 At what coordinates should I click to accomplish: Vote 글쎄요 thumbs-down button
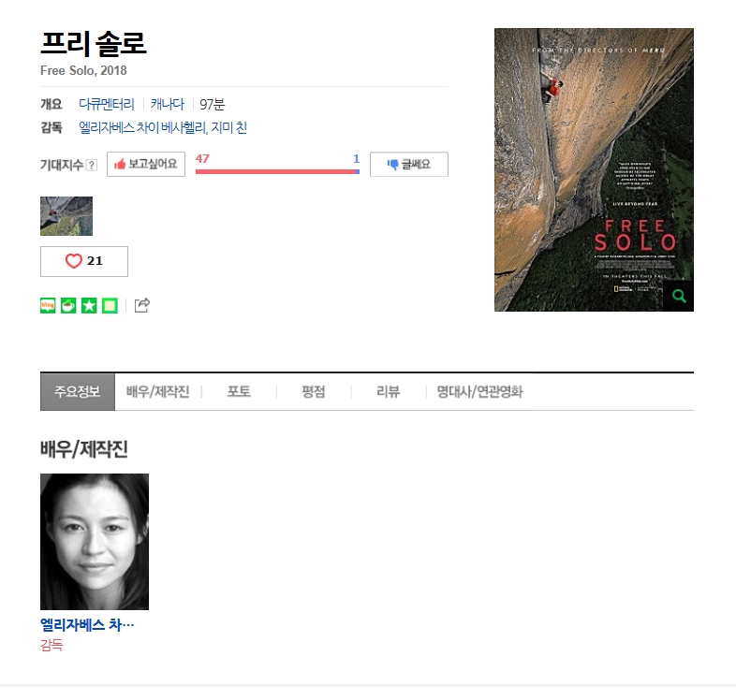pos(409,164)
